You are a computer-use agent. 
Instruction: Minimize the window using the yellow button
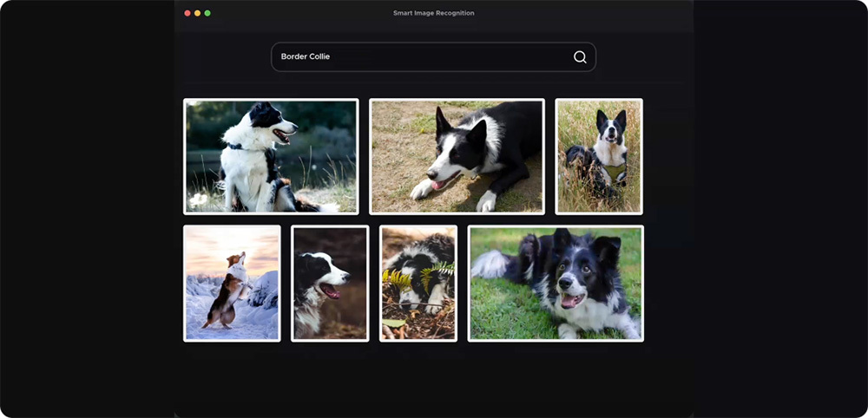click(197, 13)
